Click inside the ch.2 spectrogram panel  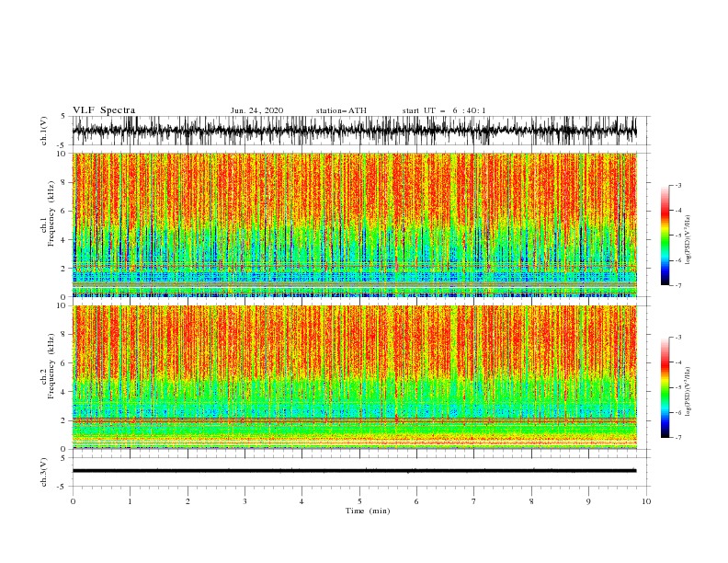[354, 377]
